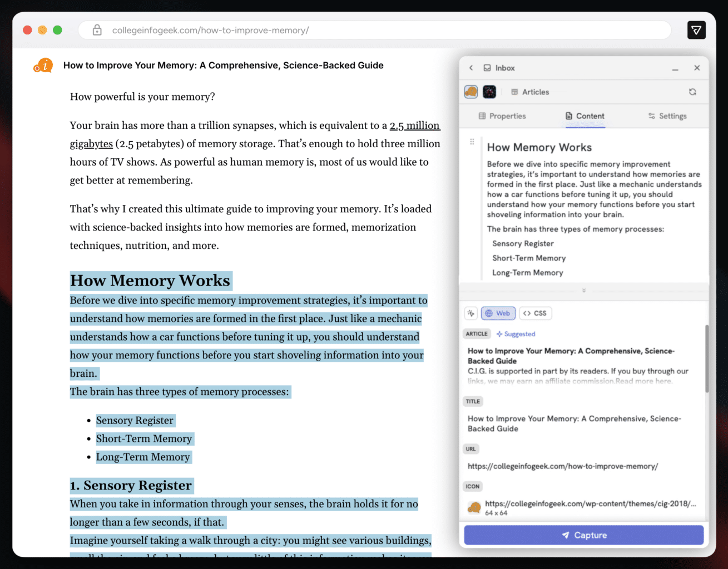
Task: Toggle the CSS selector mode
Action: pos(535,313)
